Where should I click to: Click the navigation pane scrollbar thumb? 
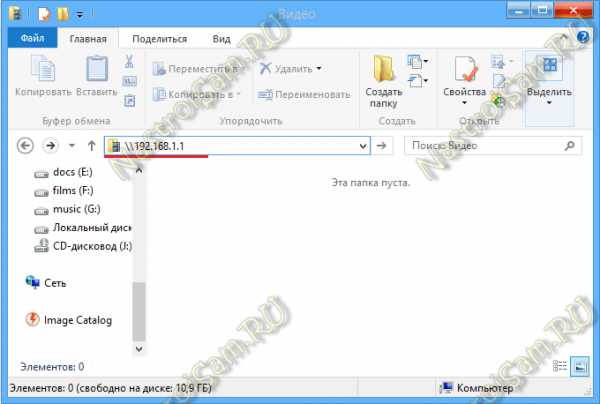pos(139,311)
